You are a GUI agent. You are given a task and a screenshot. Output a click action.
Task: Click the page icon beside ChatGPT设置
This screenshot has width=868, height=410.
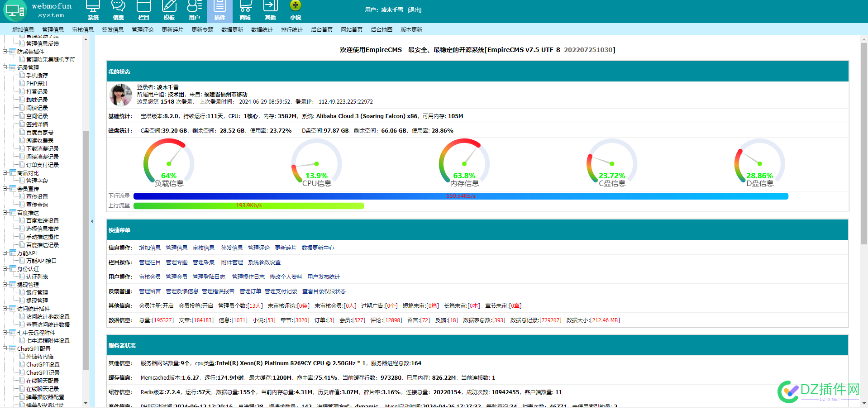click(22, 364)
